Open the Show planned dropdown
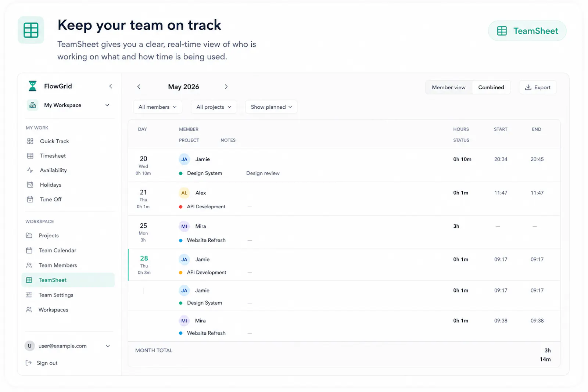 click(271, 107)
